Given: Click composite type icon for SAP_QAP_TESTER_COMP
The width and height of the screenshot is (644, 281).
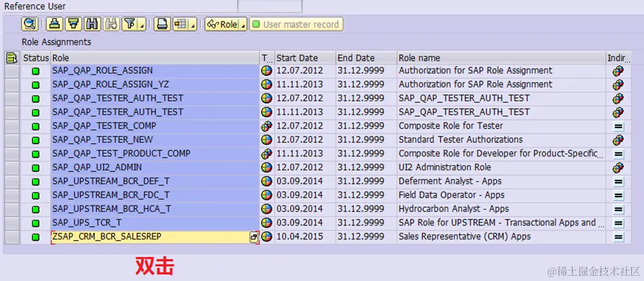Looking at the screenshot, I should point(267,126).
